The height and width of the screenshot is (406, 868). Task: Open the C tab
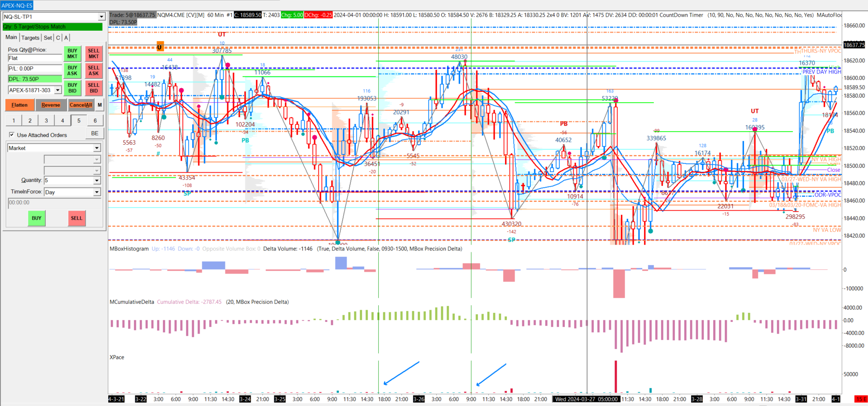[58, 38]
